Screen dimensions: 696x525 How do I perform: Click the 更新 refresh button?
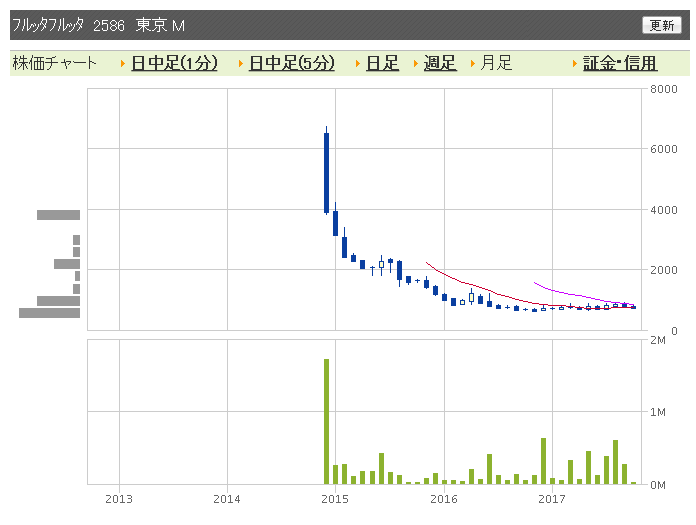tap(661, 25)
